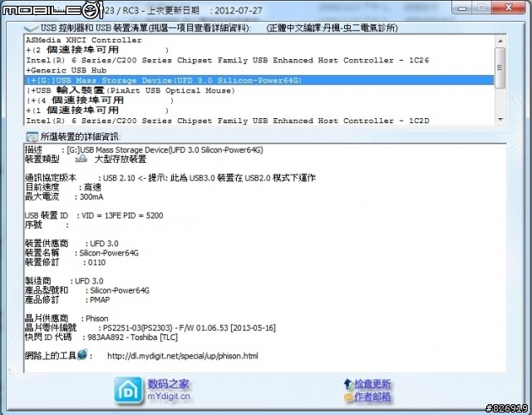
Task: Click the Phison chip vendor value
Action: coord(97,319)
